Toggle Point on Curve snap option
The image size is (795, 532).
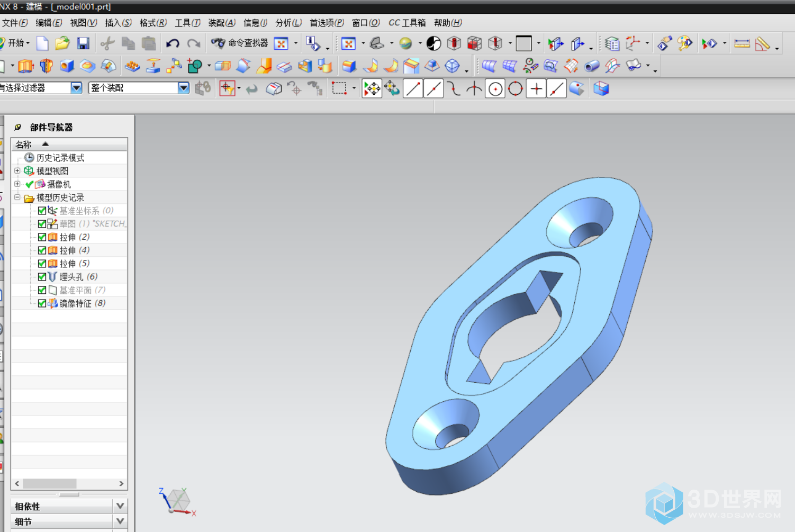[x=557, y=88]
